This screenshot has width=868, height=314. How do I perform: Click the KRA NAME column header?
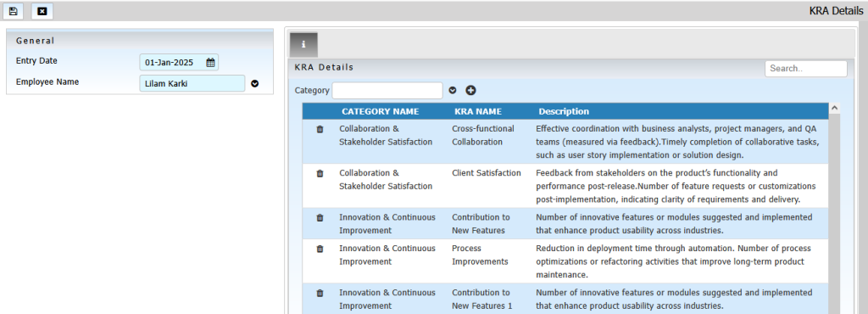pyautogui.click(x=478, y=111)
